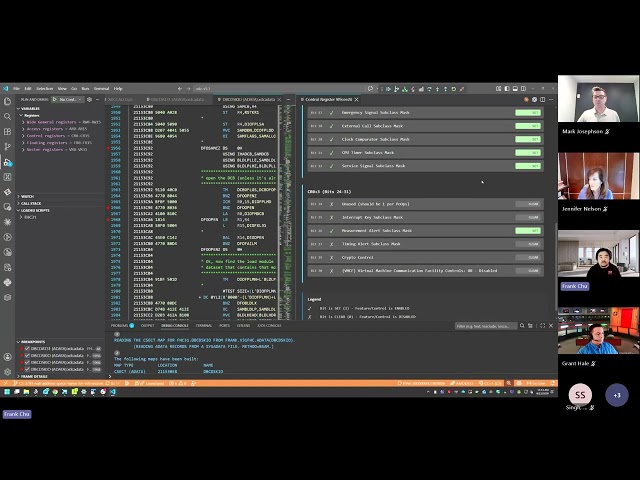Open the Source Control view
Viewport: 640px width, 480px height.
coord(7,147)
